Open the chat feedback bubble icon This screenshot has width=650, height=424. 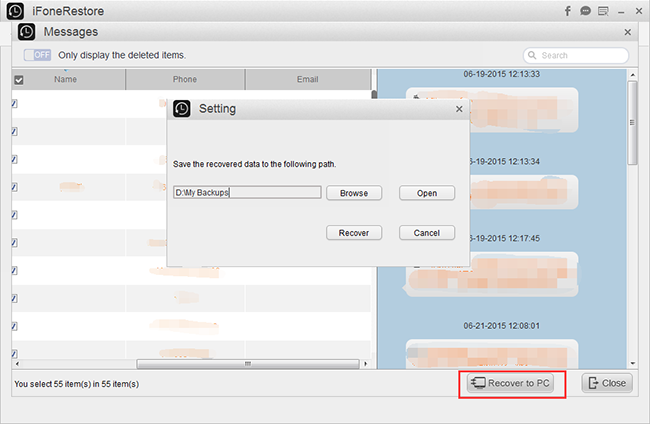coord(585,11)
